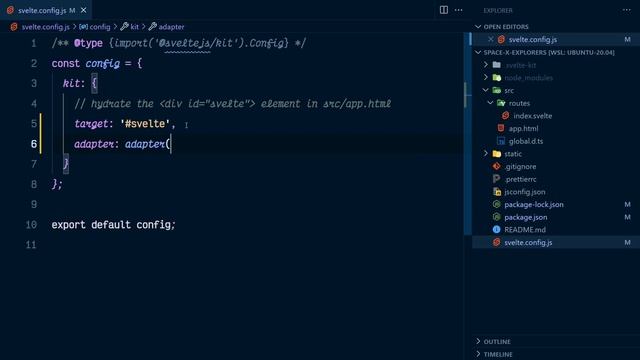
Task: Expand the static folder
Action: click(486, 153)
